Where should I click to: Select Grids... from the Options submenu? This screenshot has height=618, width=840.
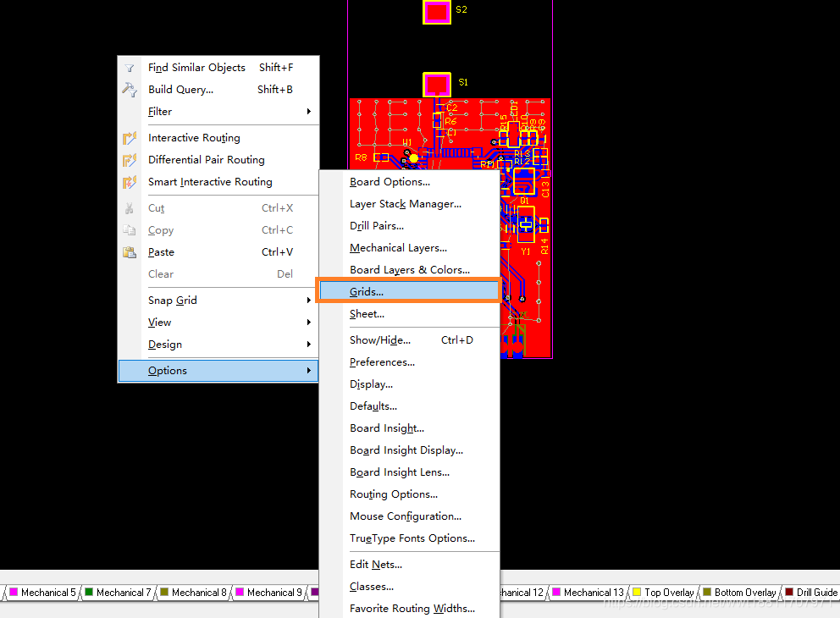coord(367,292)
